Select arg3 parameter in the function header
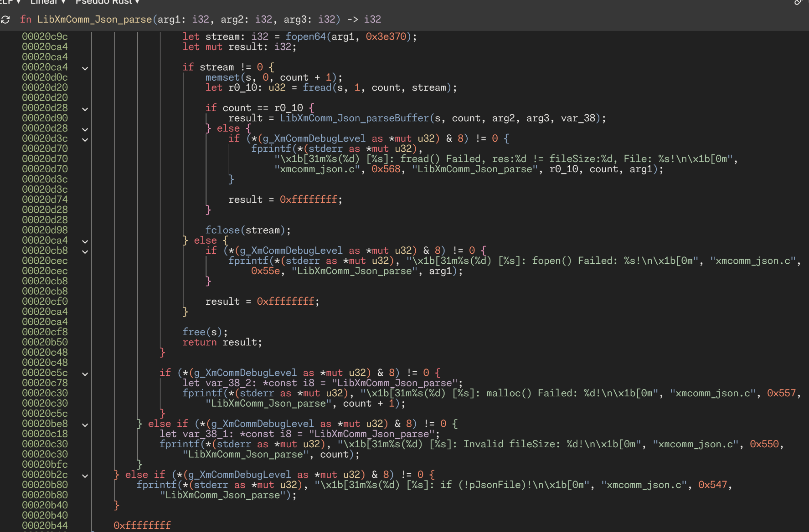This screenshot has width=809, height=532. (295, 20)
